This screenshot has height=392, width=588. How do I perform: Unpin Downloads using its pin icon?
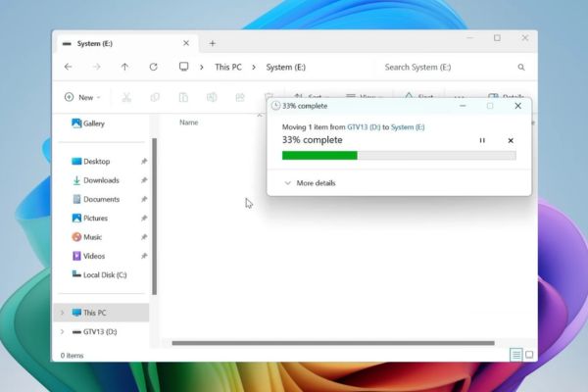(x=144, y=180)
